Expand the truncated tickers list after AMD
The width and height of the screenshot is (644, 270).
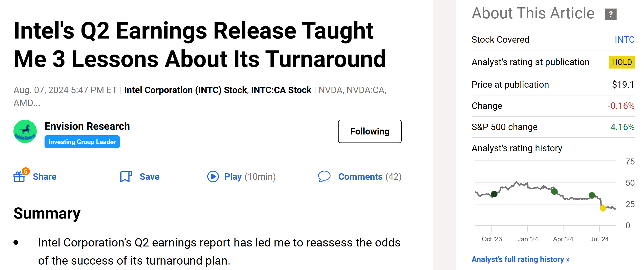[x=27, y=103]
